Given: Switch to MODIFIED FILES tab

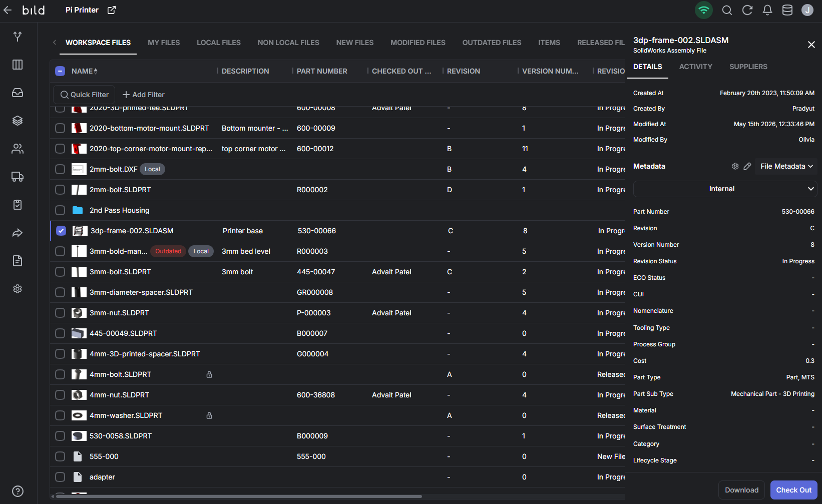Looking at the screenshot, I should pos(418,43).
